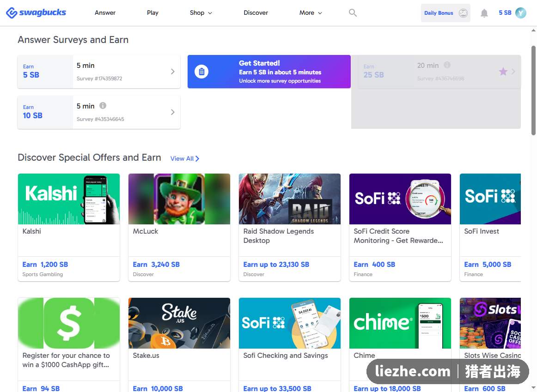Image resolution: width=537 pixels, height=392 pixels.
Task: Expand the Shop dropdown menu
Action: coord(201,12)
